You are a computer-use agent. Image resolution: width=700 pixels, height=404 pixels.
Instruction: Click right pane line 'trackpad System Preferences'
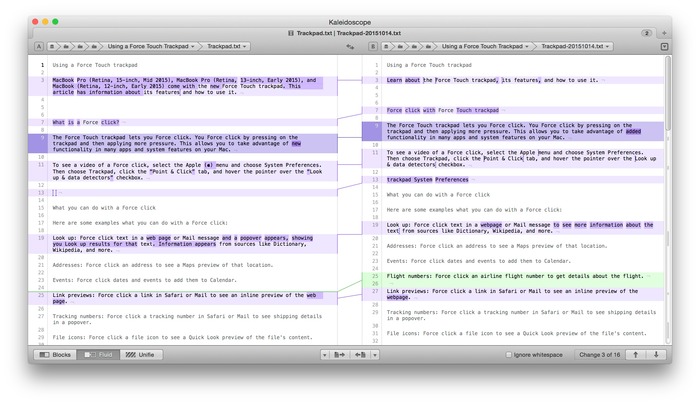pyautogui.click(x=427, y=180)
